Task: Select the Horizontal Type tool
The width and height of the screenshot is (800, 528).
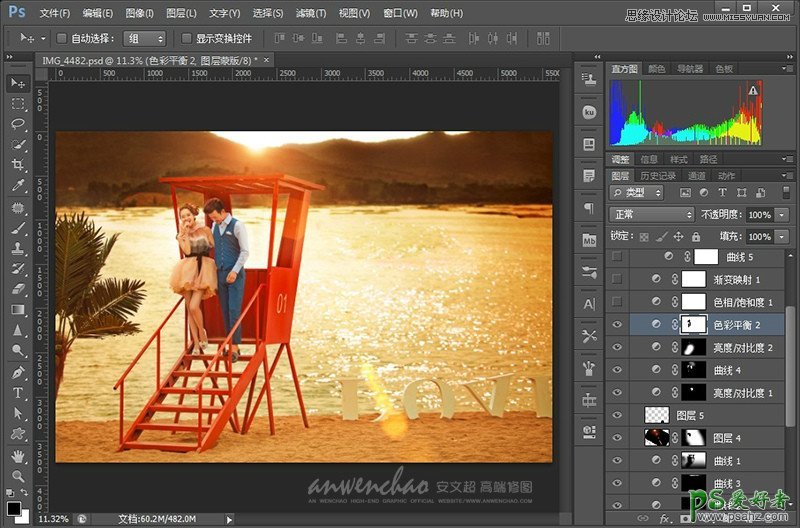Action: coord(18,392)
